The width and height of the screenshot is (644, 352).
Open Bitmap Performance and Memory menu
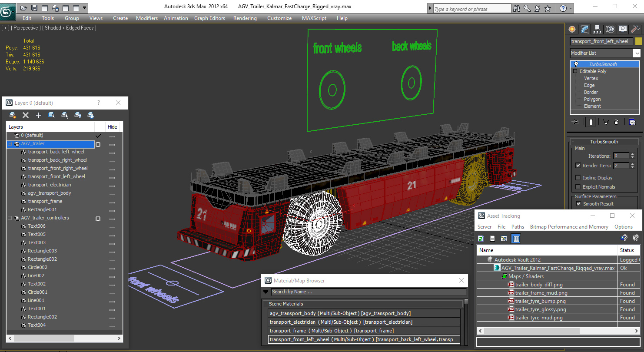click(x=569, y=227)
